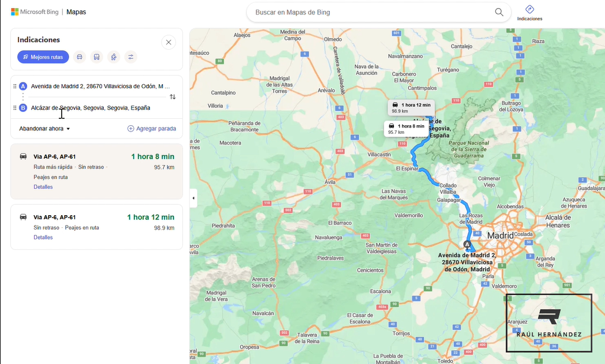The width and height of the screenshot is (605, 364).
Task: Click the Buscar en Mapas de Bing field
Action: tap(373, 12)
